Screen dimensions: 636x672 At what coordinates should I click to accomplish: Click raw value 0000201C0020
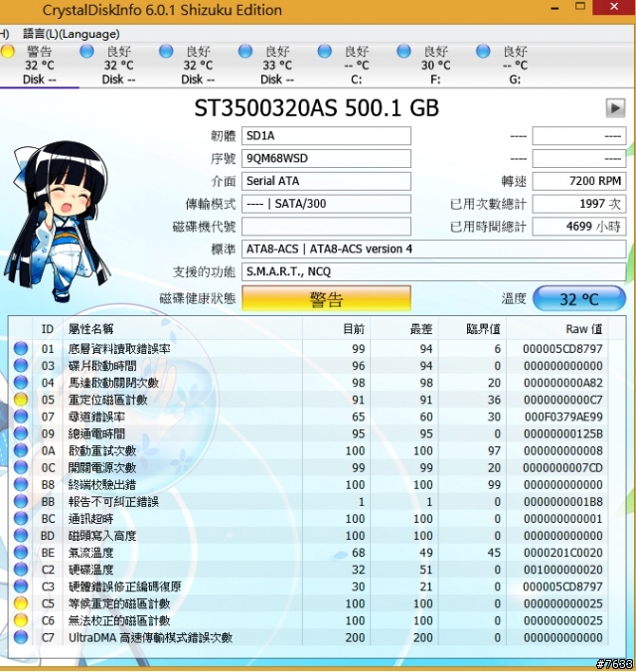pos(563,553)
